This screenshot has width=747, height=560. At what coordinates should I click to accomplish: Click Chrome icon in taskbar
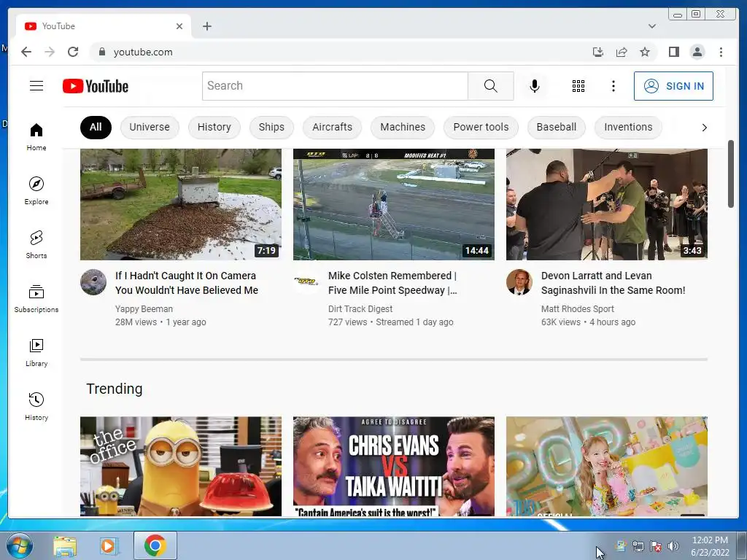[x=155, y=545]
